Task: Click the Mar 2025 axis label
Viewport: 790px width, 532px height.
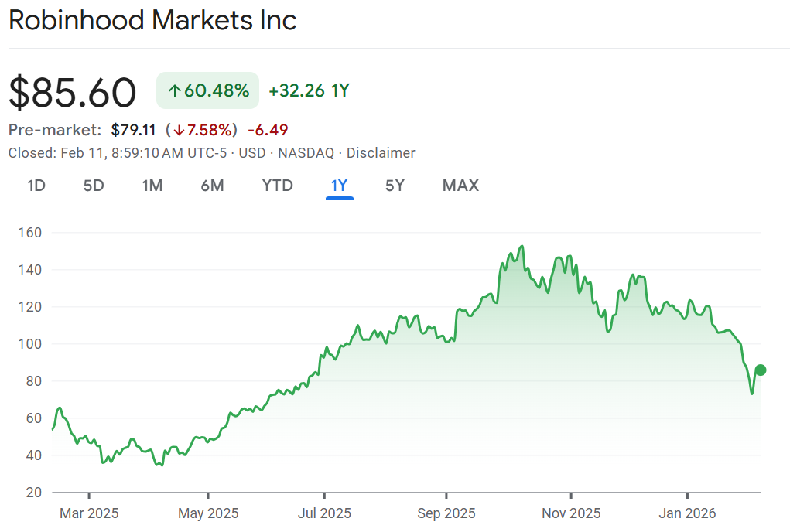Action: point(89,513)
